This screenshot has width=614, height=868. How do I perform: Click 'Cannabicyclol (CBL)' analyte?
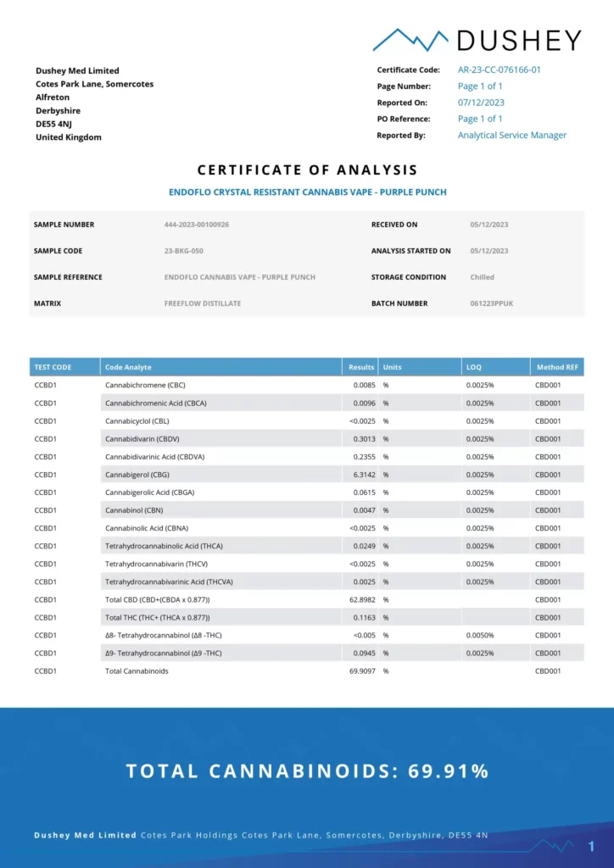pos(138,420)
